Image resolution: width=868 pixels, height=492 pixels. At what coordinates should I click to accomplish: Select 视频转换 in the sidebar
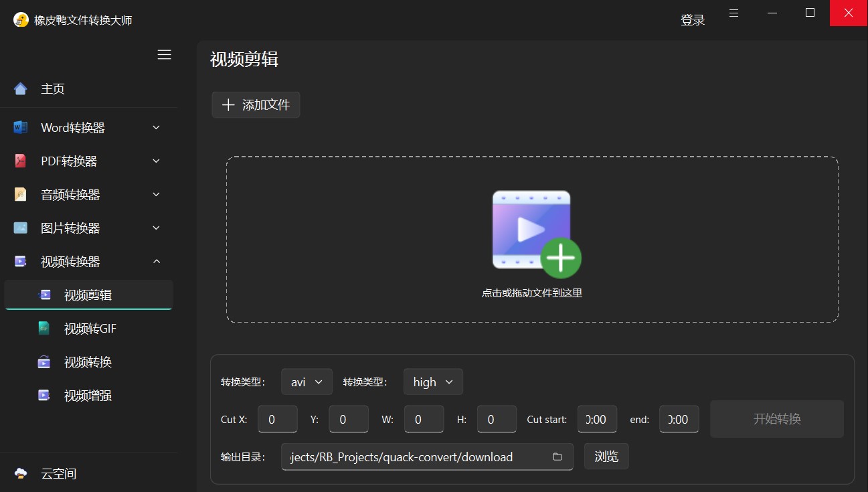click(x=88, y=361)
